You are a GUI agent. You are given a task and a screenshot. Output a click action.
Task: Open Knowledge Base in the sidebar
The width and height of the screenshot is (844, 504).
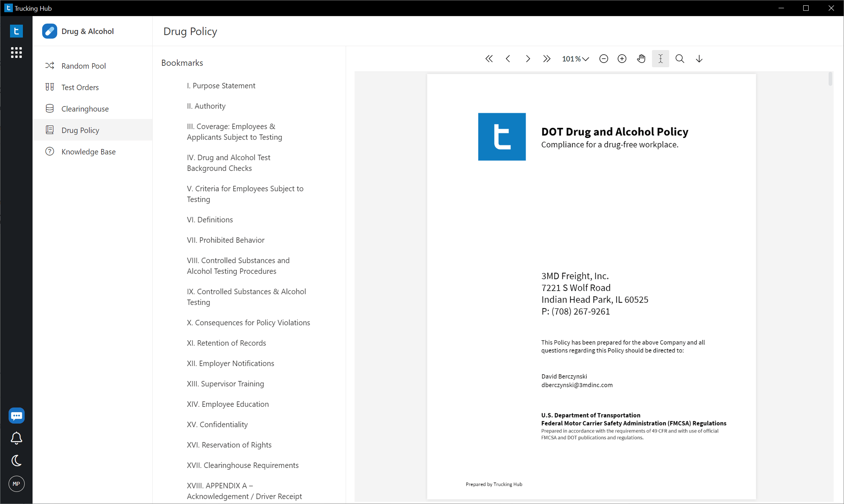click(93, 152)
